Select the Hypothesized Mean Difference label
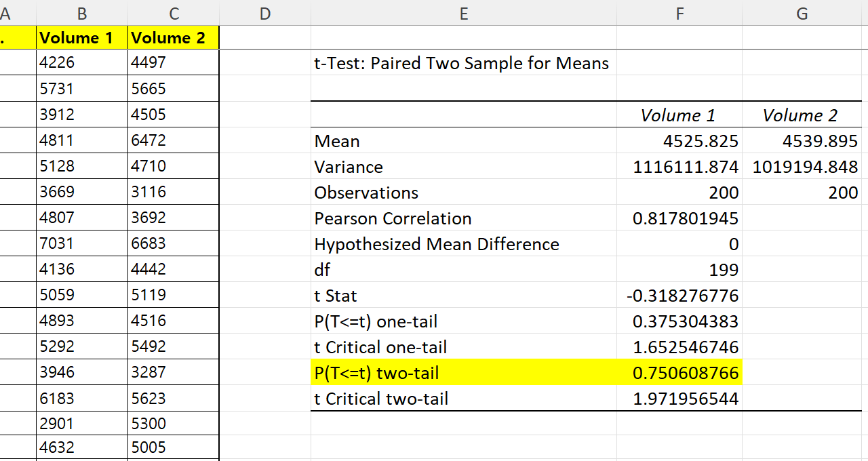The width and height of the screenshot is (868, 461). [x=437, y=244]
